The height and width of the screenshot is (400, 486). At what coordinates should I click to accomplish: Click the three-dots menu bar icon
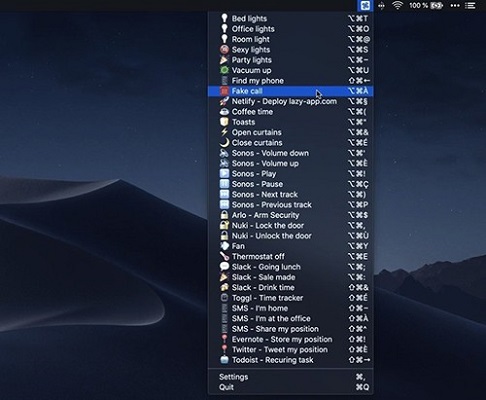point(455,6)
